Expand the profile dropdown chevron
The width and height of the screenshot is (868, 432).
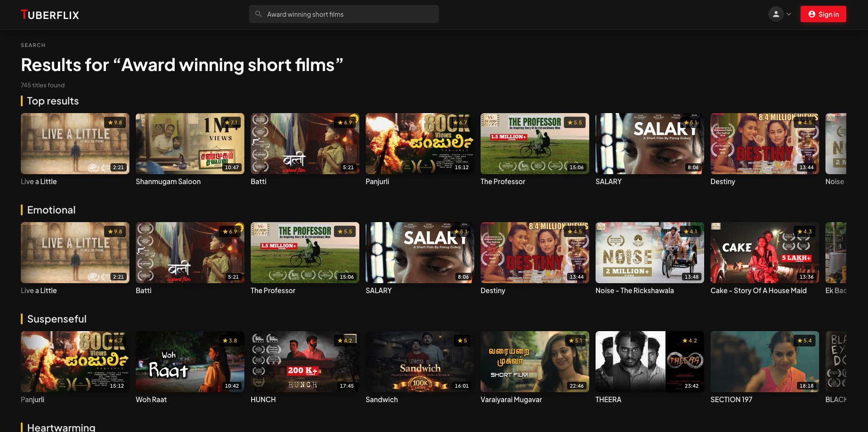coord(789,14)
